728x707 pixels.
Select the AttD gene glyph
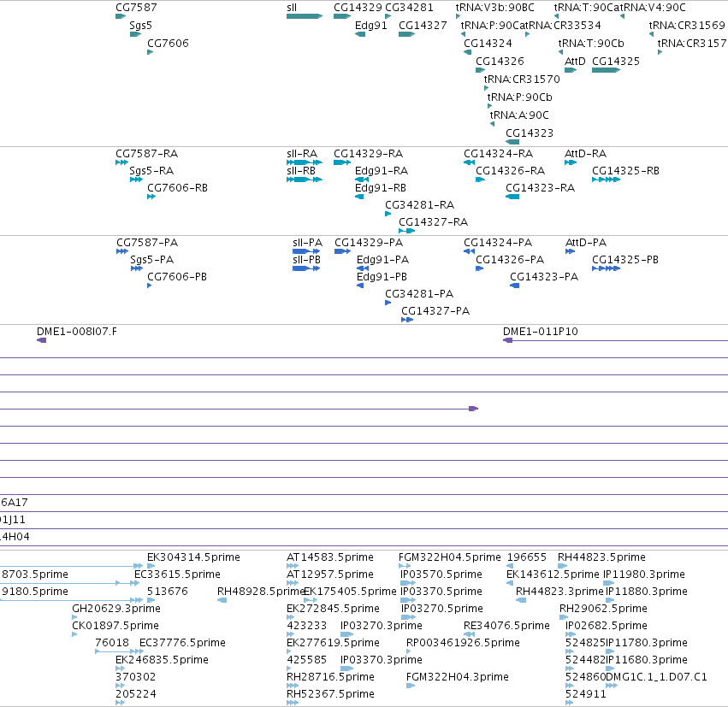coord(570,70)
